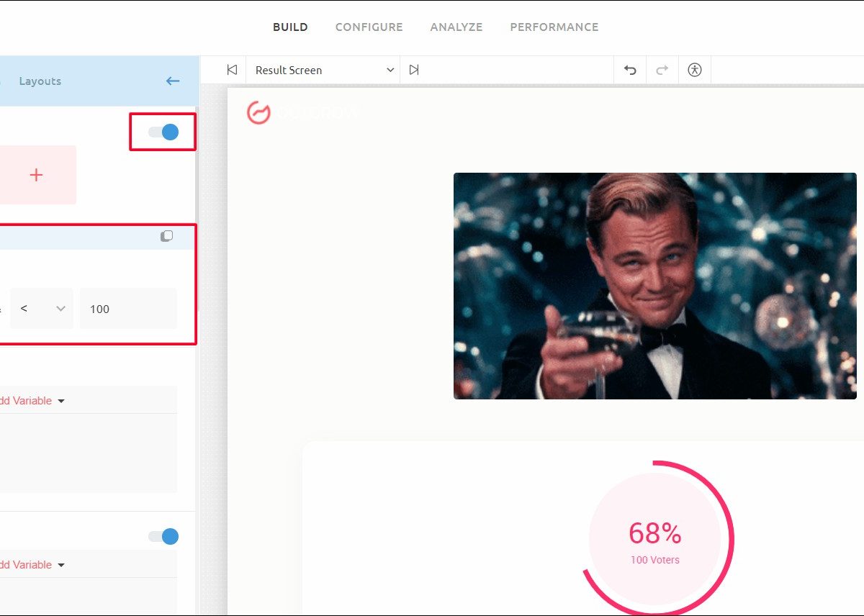Toggle the highlighted switch at panel top
This screenshot has height=616, width=864.
point(163,132)
